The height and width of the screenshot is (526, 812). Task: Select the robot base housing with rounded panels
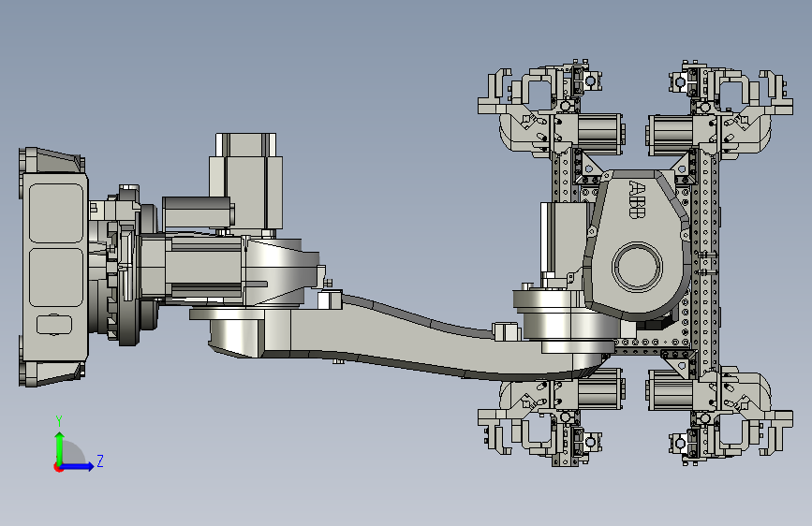(54, 267)
